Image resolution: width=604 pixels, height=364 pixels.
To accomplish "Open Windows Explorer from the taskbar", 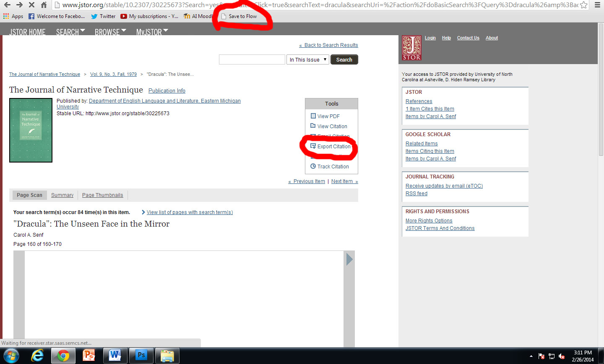I will [167, 356].
